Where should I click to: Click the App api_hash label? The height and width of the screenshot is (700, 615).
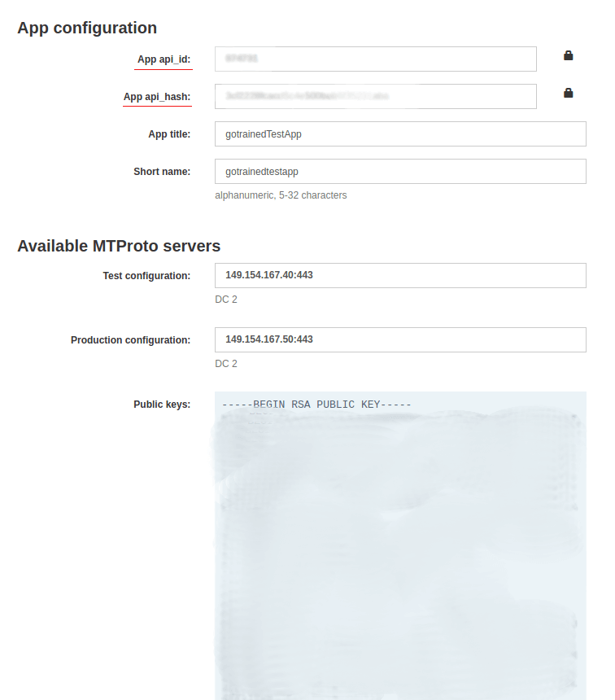157,97
